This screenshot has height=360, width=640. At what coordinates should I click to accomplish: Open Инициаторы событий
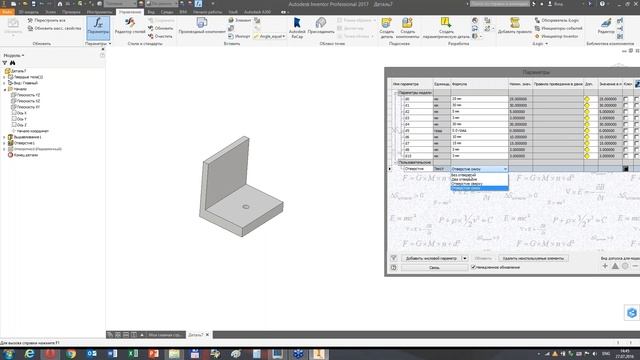tap(558, 28)
